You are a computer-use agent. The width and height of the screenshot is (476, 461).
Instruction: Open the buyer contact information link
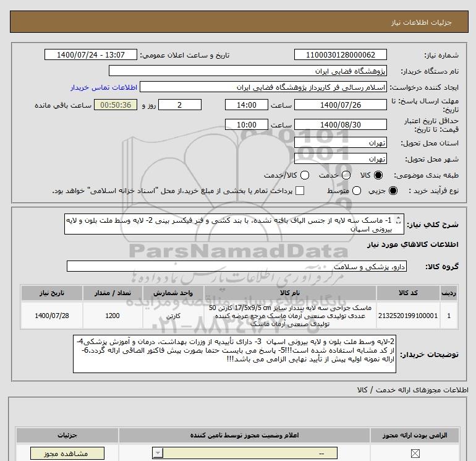pos(104,87)
